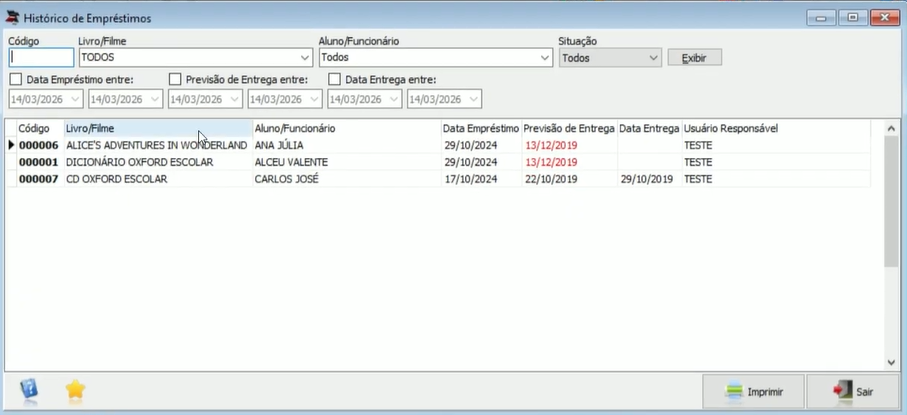The image size is (907, 415).
Task: Select ALICE'S ADVENTURES IN WONDERLAND cell
Action: point(157,145)
